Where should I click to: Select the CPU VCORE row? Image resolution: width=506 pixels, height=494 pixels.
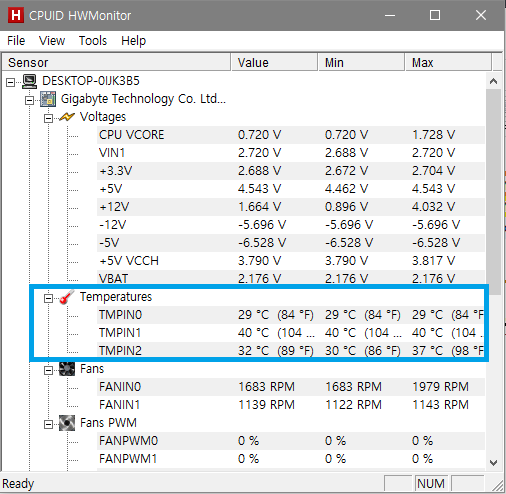click(x=291, y=135)
